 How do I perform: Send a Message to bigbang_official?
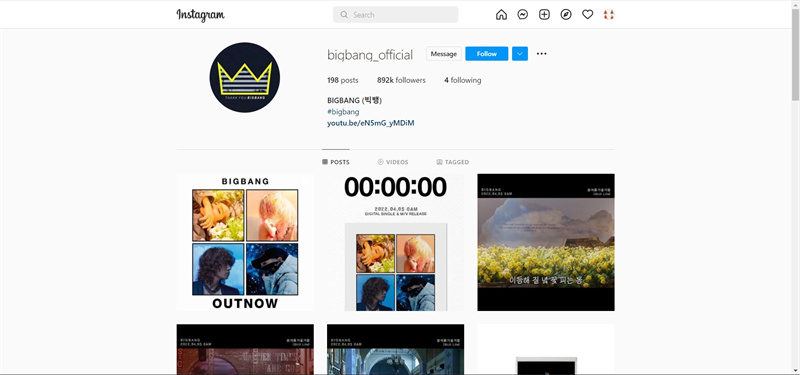(x=443, y=54)
